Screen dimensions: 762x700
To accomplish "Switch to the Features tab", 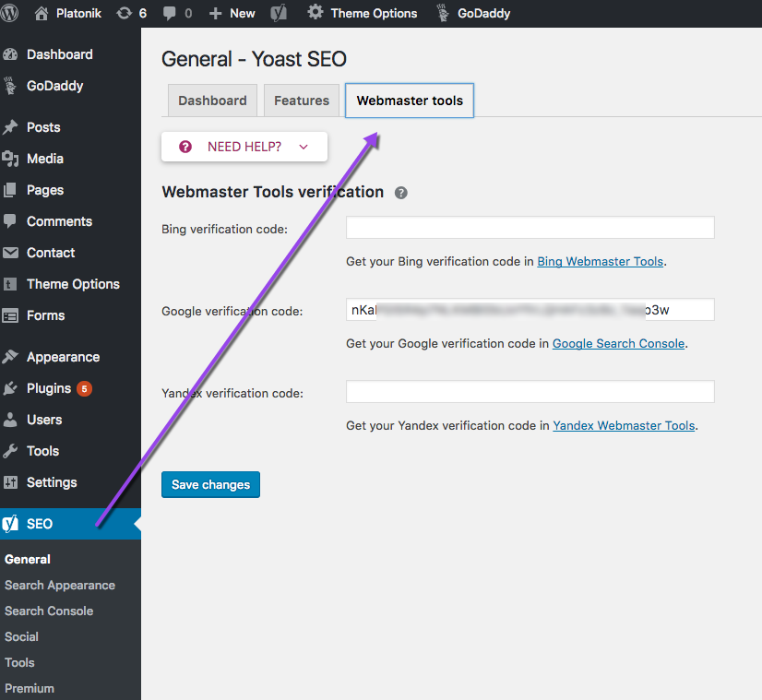I will [302, 101].
